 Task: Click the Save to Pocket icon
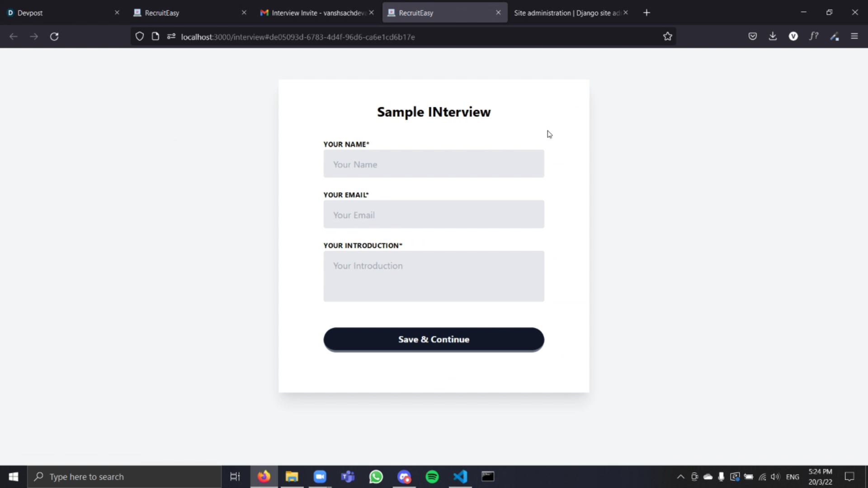coord(752,37)
